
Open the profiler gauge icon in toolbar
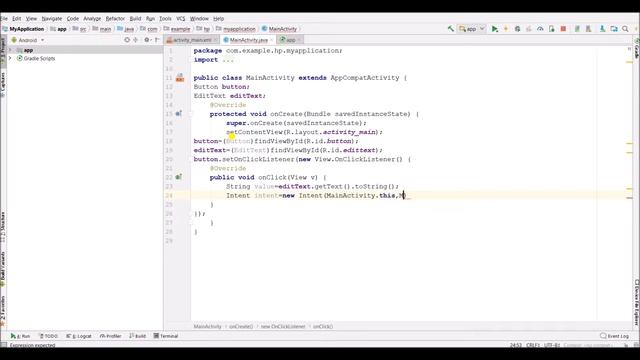[x=540, y=29]
